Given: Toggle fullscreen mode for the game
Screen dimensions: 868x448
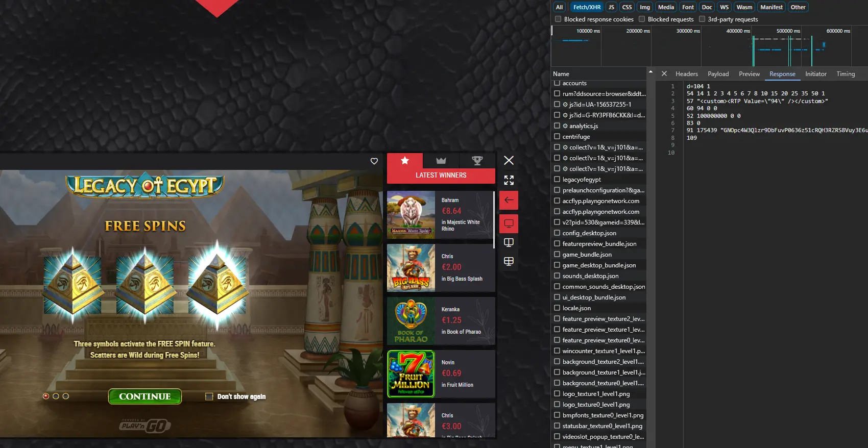Looking at the screenshot, I should pyautogui.click(x=509, y=180).
